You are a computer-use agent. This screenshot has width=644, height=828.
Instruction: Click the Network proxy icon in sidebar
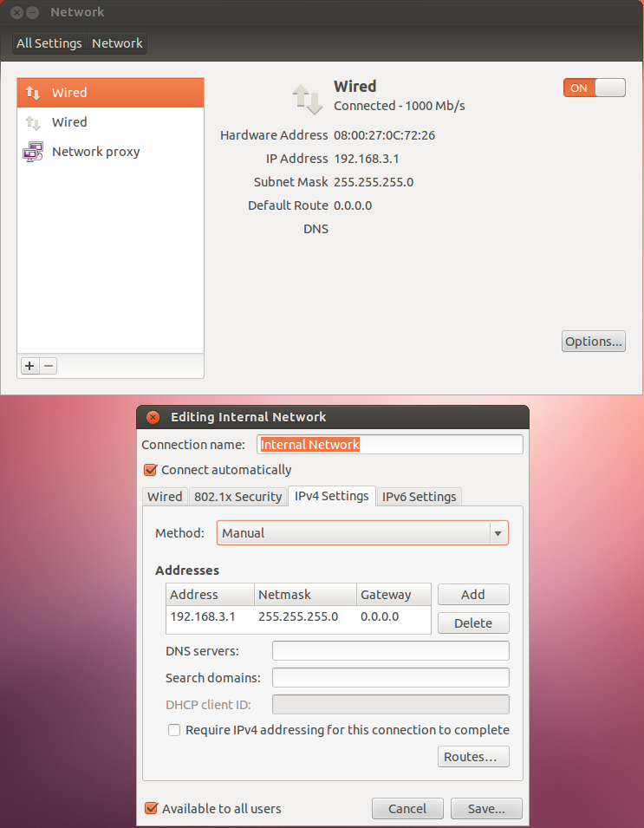pos(34,152)
